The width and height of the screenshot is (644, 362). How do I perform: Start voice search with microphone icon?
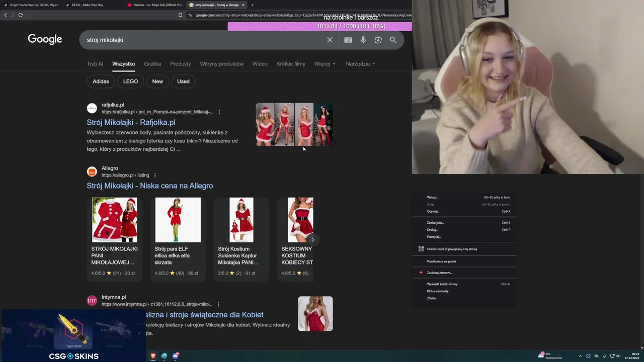tap(363, 40)
